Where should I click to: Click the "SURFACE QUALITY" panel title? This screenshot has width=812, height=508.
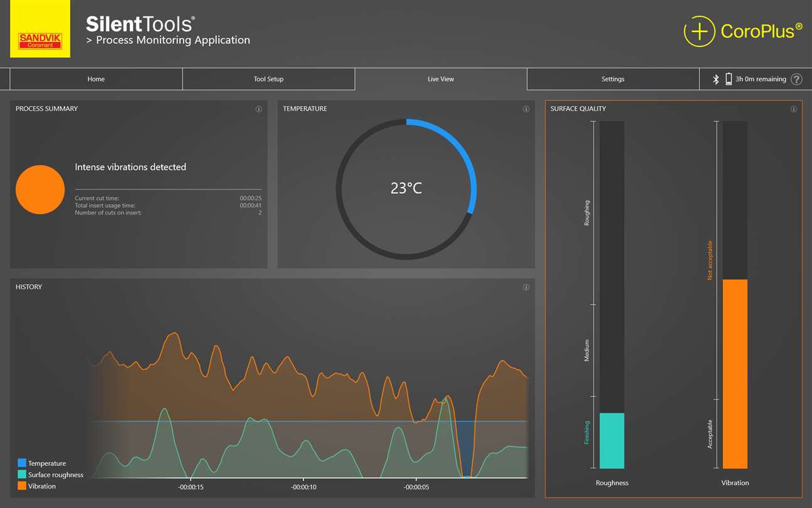click(x=578, y=109)
